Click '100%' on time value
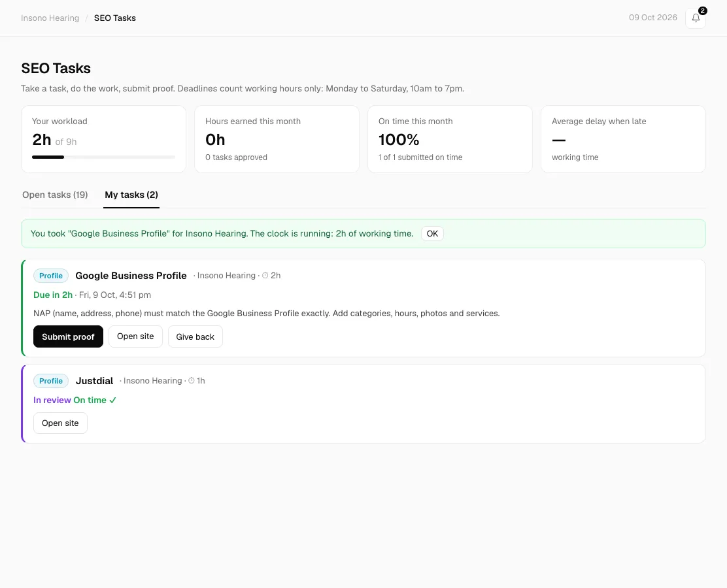The image size is (727, 588). pyautogui.click(x=399, y=139)
